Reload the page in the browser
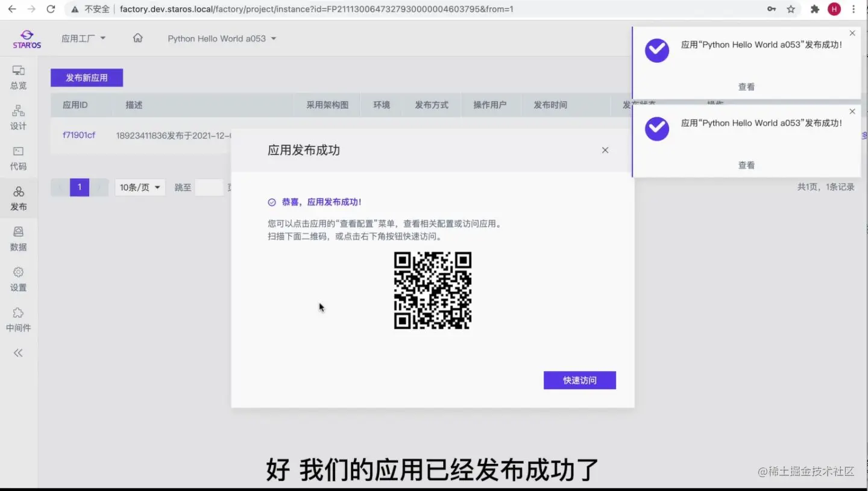Screen dimensions: 868x491 tap(51, 9)
